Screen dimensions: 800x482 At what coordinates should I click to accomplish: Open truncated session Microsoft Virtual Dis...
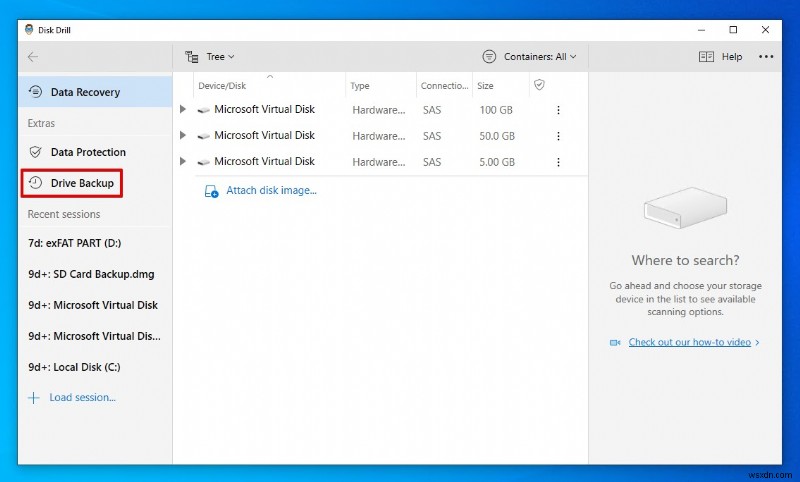click(x=94, y=336)
